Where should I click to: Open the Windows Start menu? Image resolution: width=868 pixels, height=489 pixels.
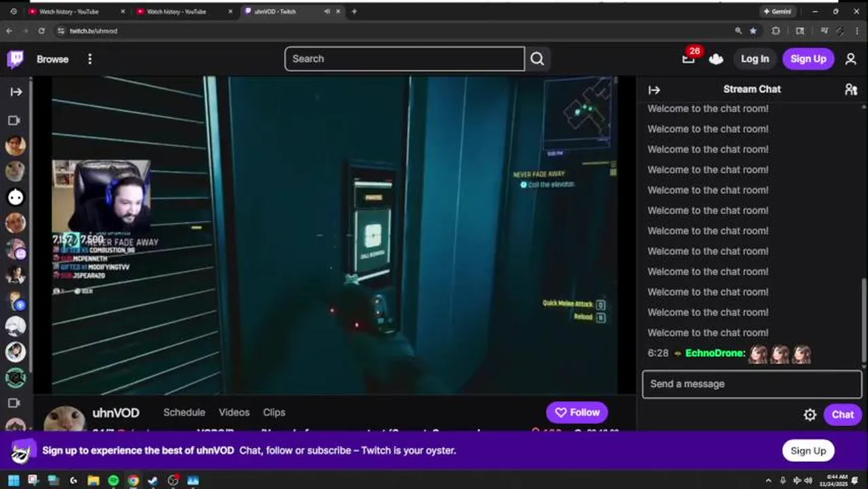tap(14, 480)
